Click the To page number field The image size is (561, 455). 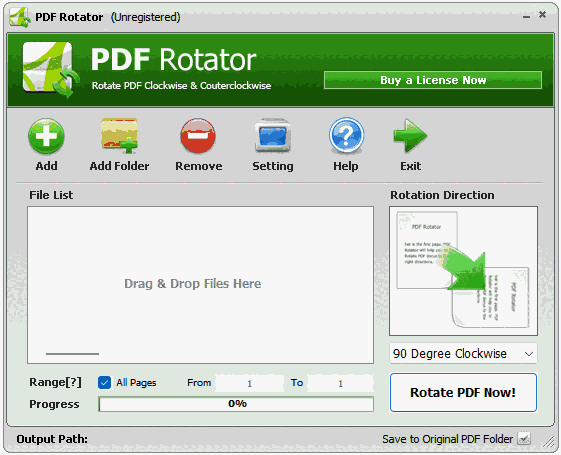click(340, 383)
